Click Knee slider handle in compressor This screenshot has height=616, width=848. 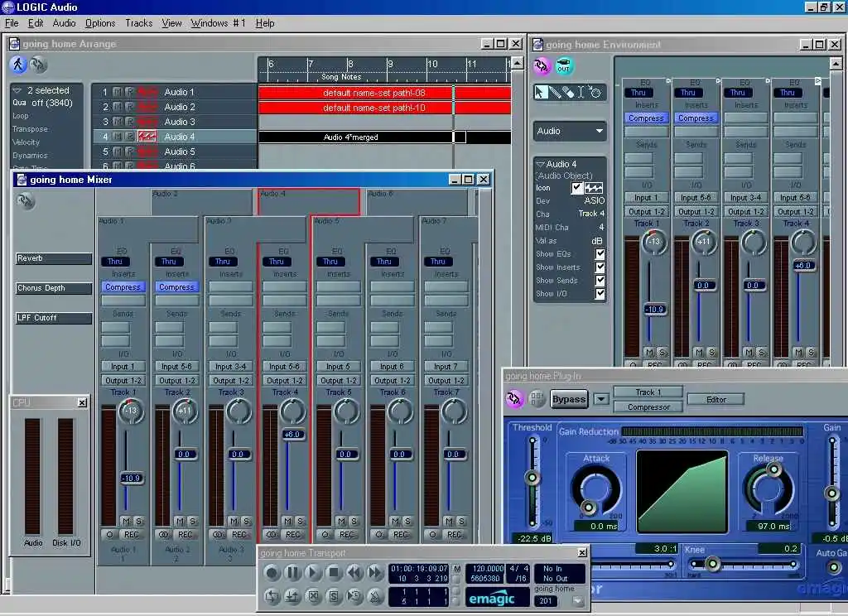pos(712,564)
